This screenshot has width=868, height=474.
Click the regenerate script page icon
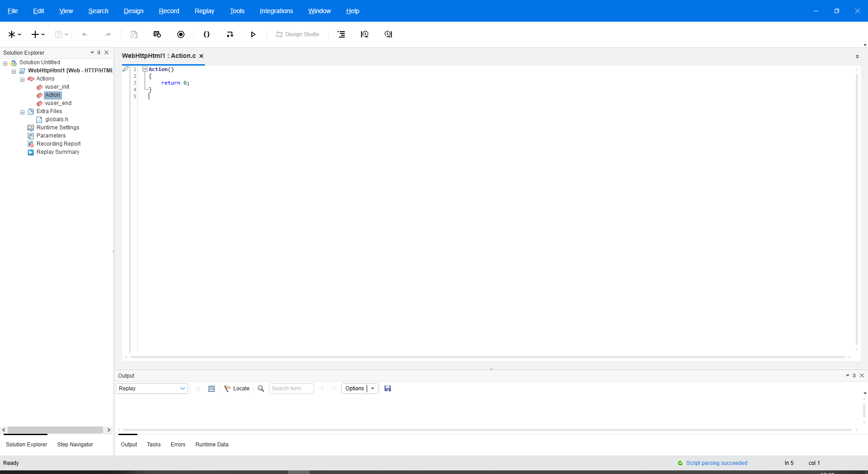click(134, 34)
